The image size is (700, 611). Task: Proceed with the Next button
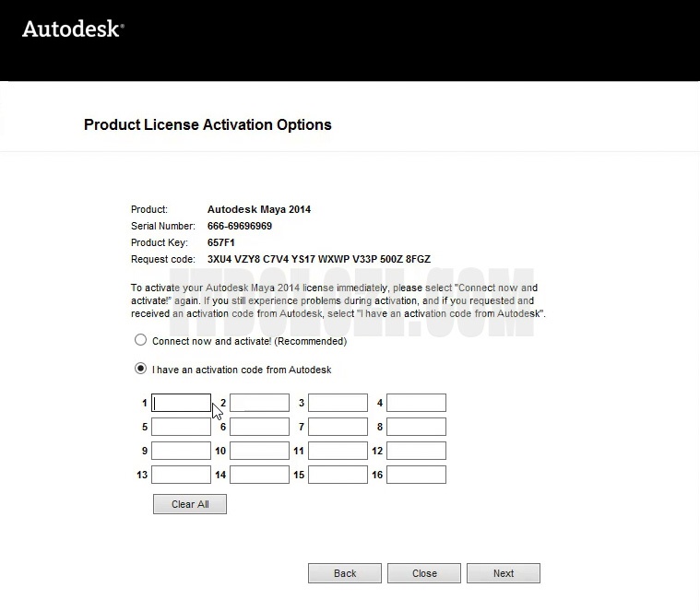(504, 573)
